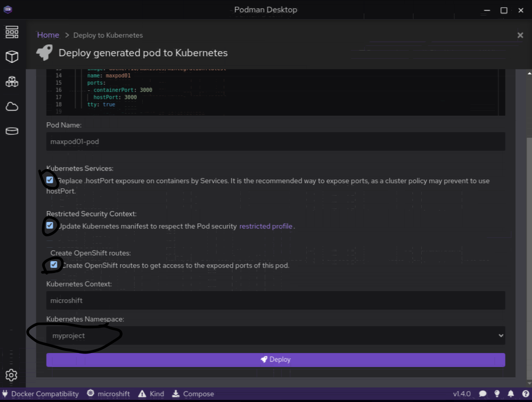Disable the Create OpenShift routes checkbox
The height and width of the screenshot is (402, 532).
(54, 265)
